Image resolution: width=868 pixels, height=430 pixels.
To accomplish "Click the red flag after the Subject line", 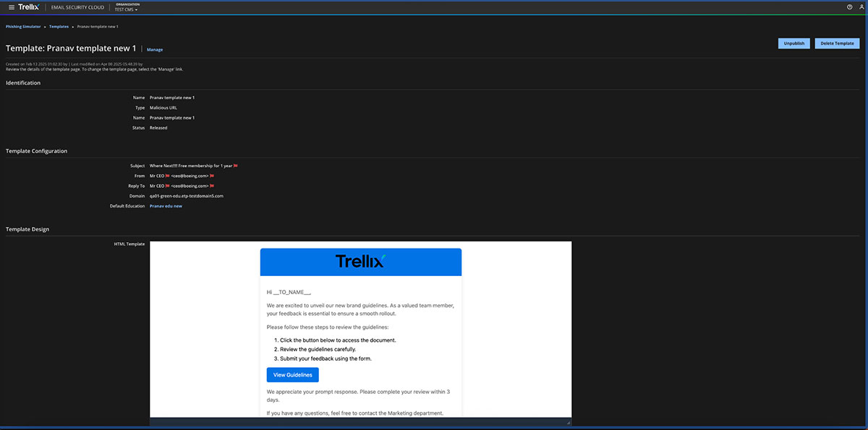I will tap(235, 165).
